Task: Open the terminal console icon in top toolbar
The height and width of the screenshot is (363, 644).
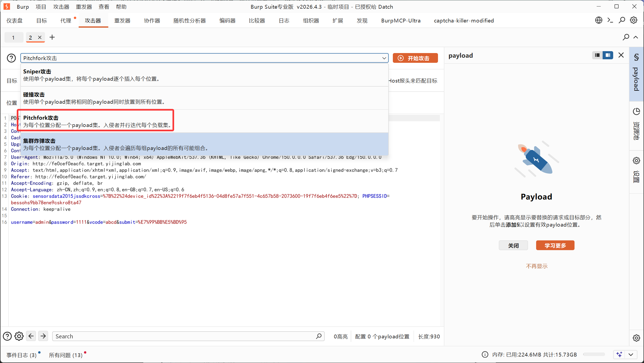Action: [610, 20]
